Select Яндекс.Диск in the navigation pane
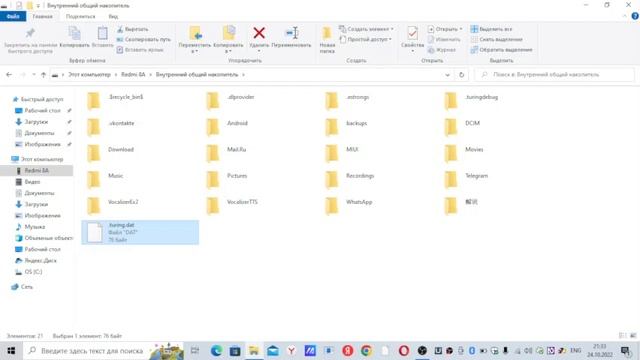640x360 pixels. pos(36,260)
